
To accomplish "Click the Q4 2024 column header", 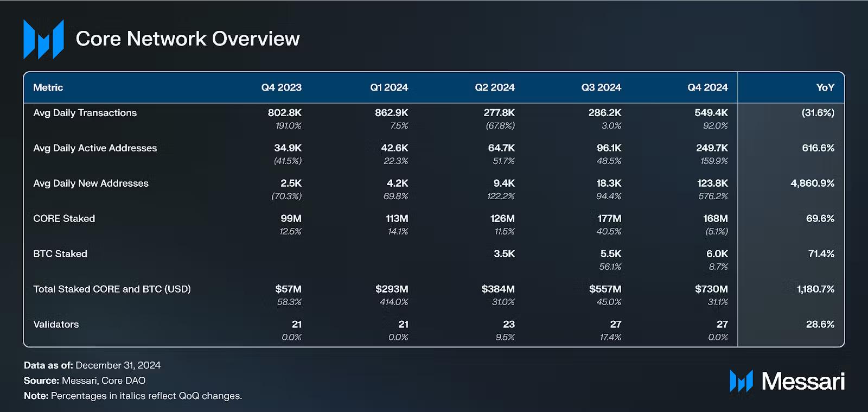I will coord(707,87).
